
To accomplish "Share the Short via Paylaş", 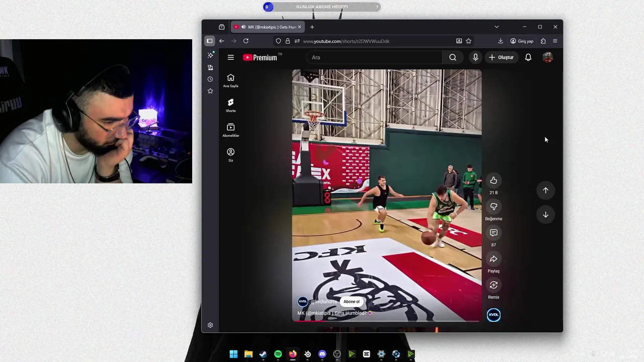I will 494,259.
